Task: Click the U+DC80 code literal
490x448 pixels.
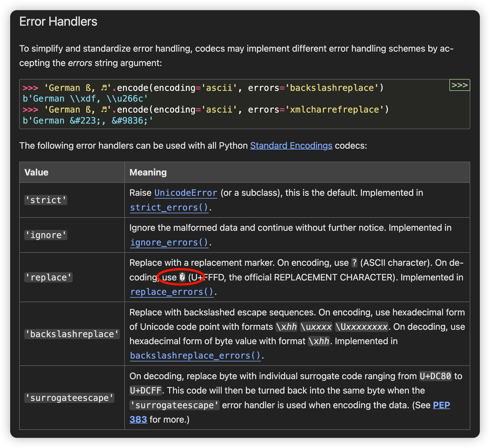Action: (x=436, y=376)
